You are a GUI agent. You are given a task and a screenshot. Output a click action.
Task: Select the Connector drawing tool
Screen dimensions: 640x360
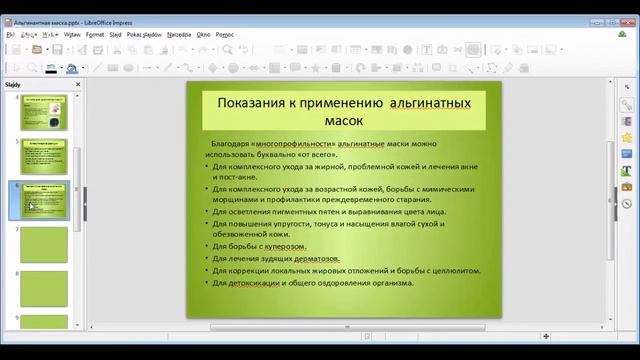point(188,68)
